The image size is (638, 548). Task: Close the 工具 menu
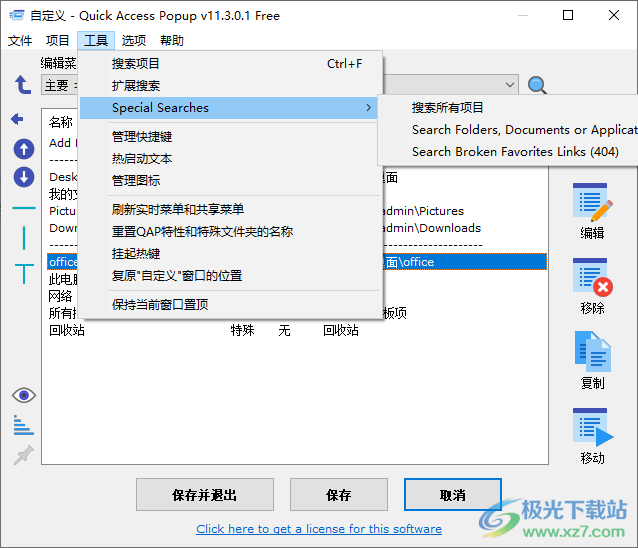[x=96, y=41]
